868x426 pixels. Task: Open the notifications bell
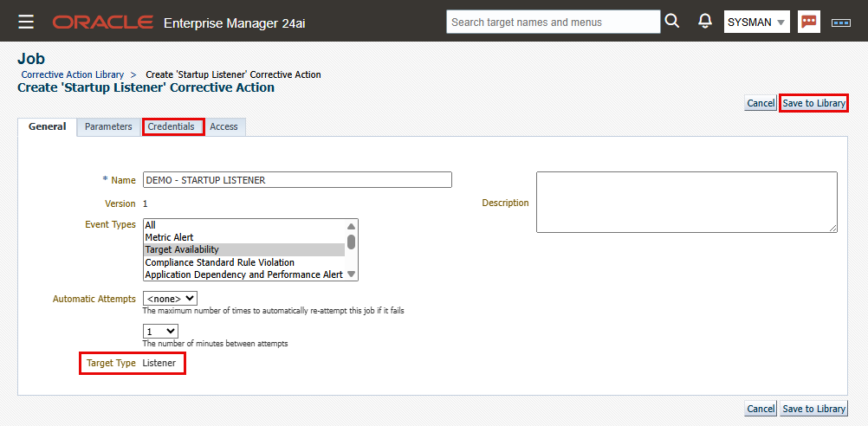(x=705, y=22)
